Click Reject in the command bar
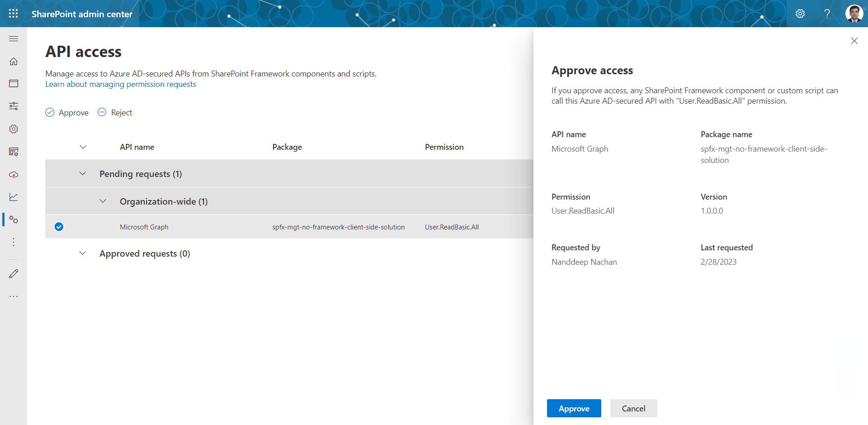This screenshot has width=868, height=425. pyautogui.click(x=115, y=113)
